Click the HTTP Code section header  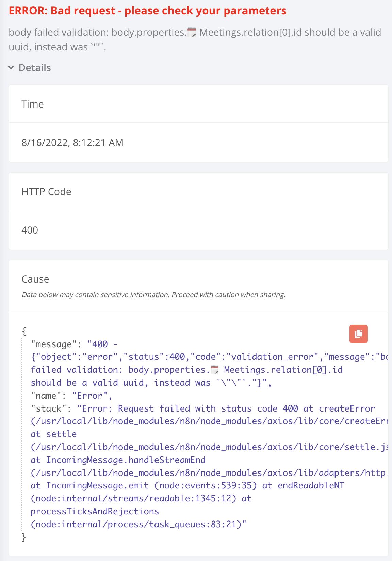[46, 192]
